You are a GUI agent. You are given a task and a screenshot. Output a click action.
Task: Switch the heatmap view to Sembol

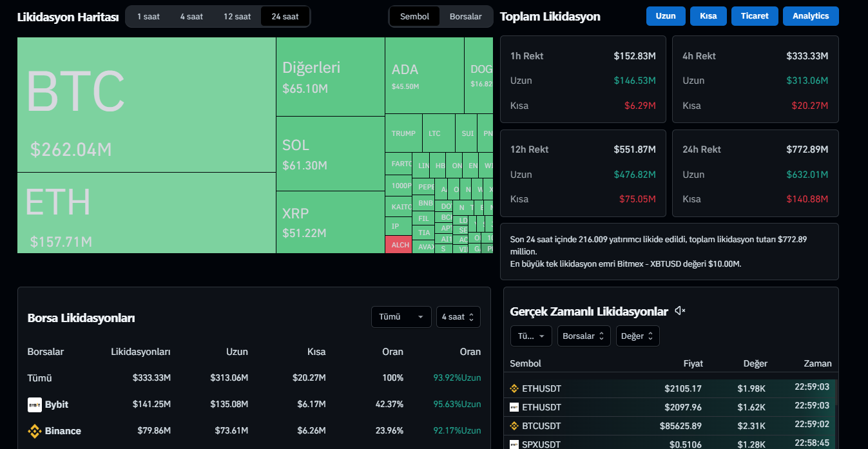[x=414, y=16]
